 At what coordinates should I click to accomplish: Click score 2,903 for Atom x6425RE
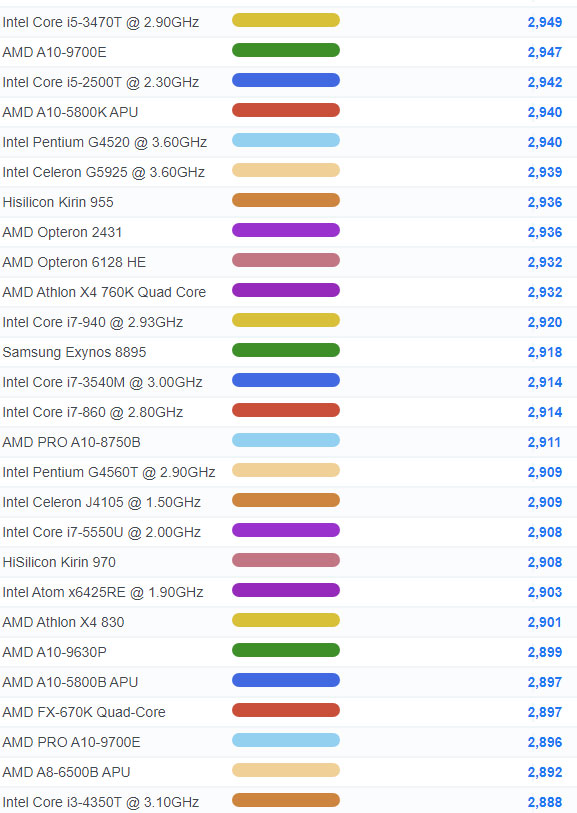(x=545, y=593)
